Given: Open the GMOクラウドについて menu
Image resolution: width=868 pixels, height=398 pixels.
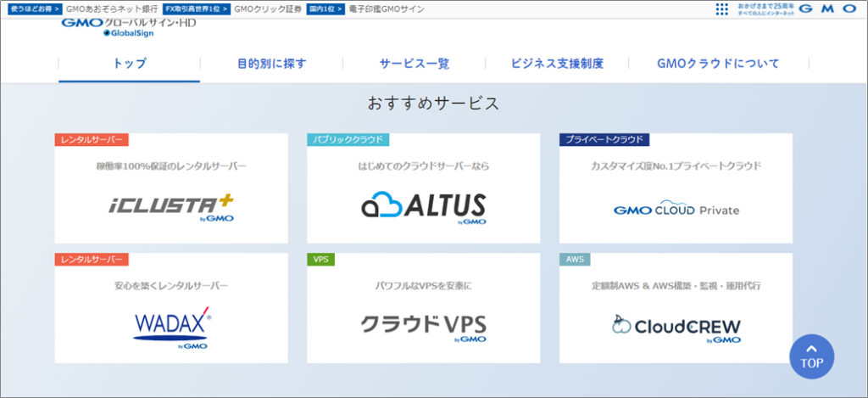Looking at the screenshot, I should [718, 63].
